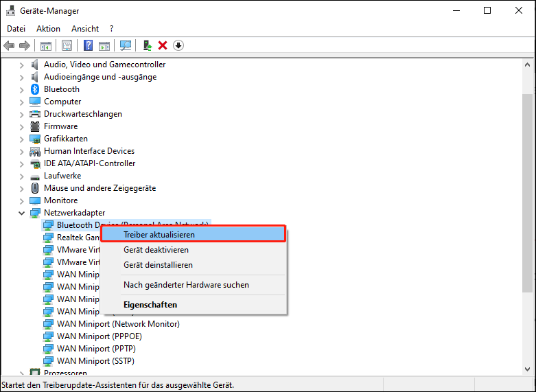Viewport: 536px width, 392px height.
Task: Click the vertical scrollbar thumb
Action: coord(528,194)
